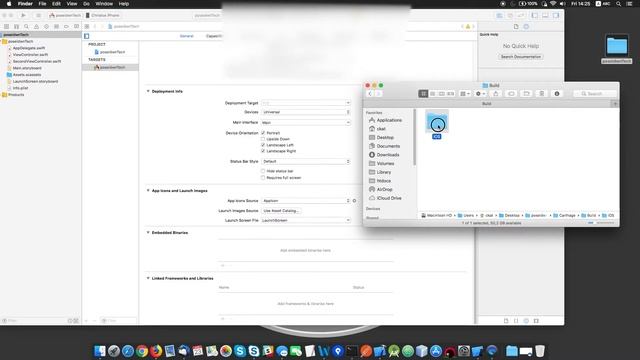The image size is (640, 360).
Task: Toggle the Portrait orientation checkbox
Action: click(263, 133)
